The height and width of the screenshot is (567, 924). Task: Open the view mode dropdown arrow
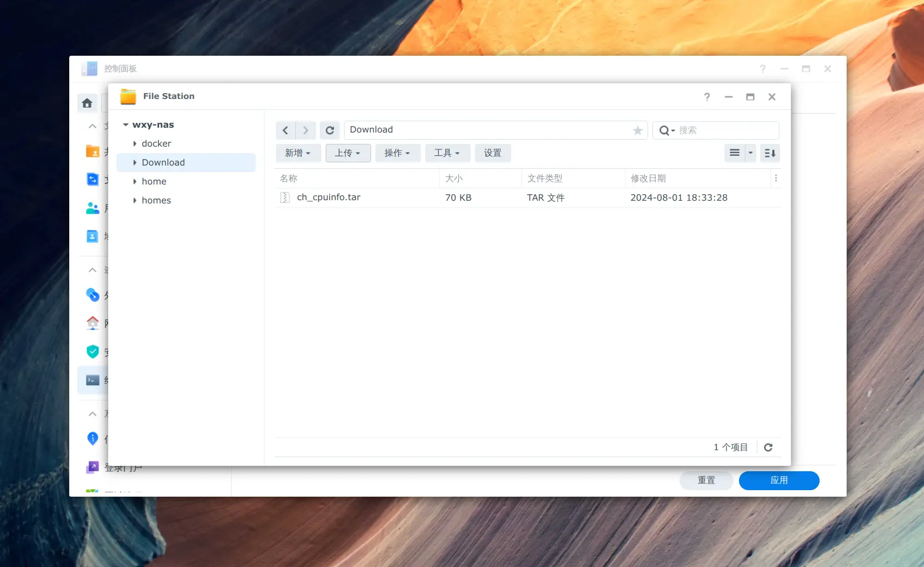750,153
